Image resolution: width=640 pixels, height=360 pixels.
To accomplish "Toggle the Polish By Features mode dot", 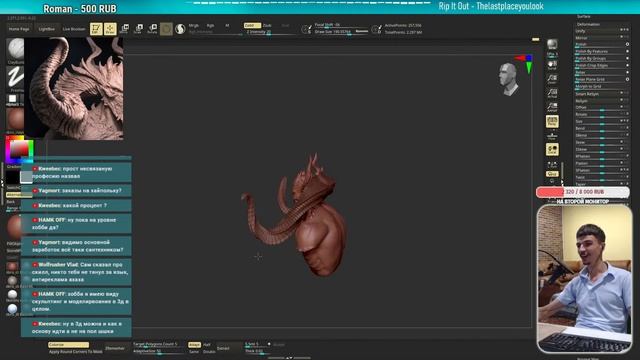I will pos(627,51).
